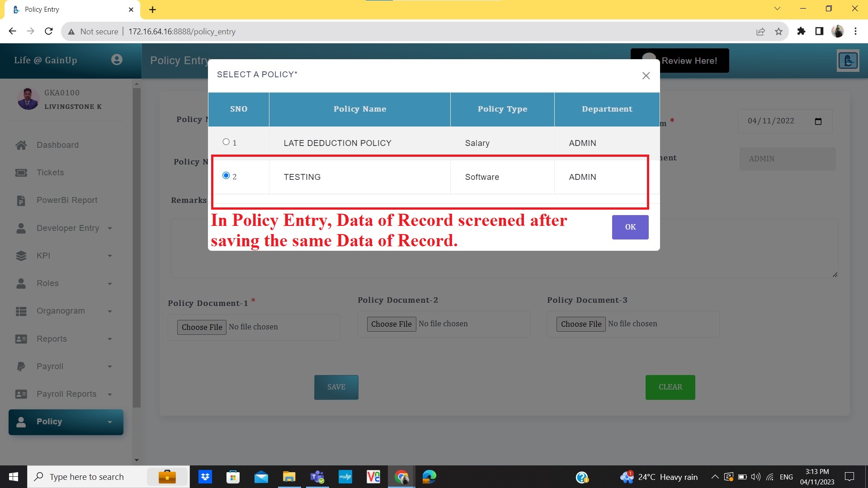Click the green CLEAR button
The height and width of the screenshot is (488, 868).
pyautogui.click(x=670, y=387)
